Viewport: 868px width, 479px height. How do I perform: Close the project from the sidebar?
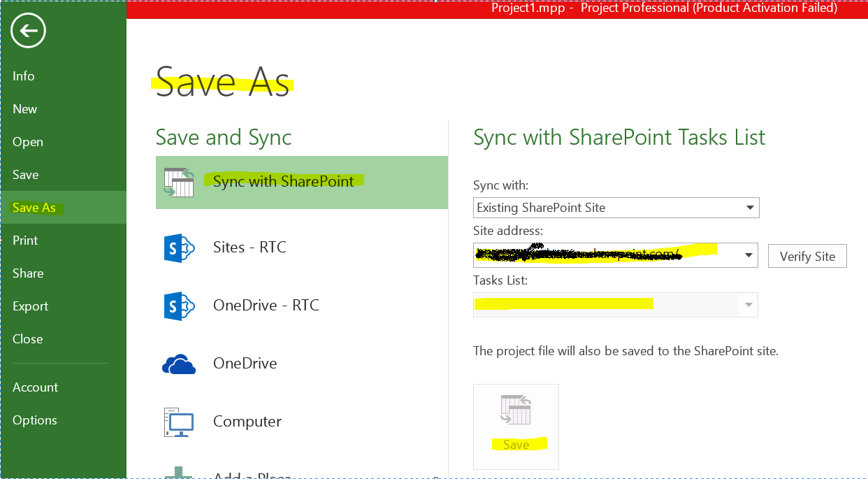point(28,339)
